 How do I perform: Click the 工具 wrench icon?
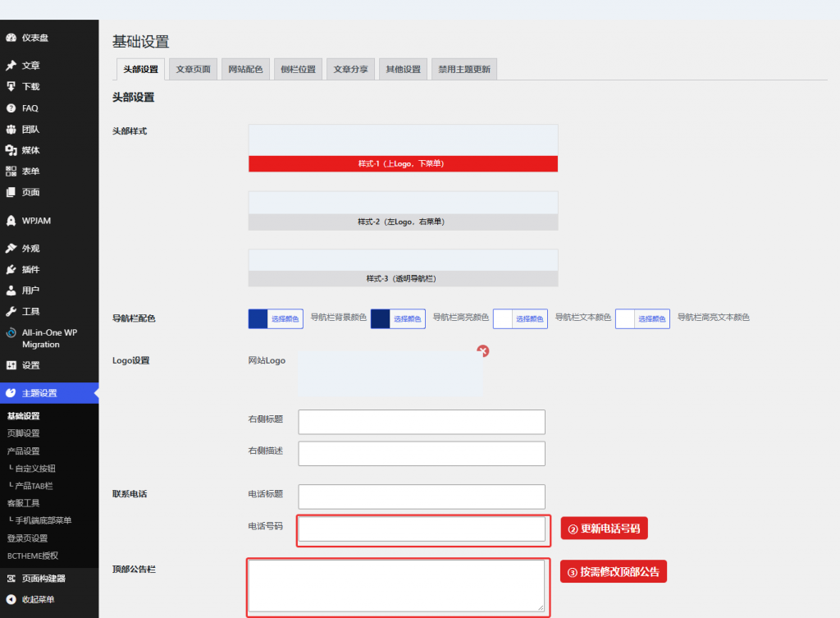[11, 311]
